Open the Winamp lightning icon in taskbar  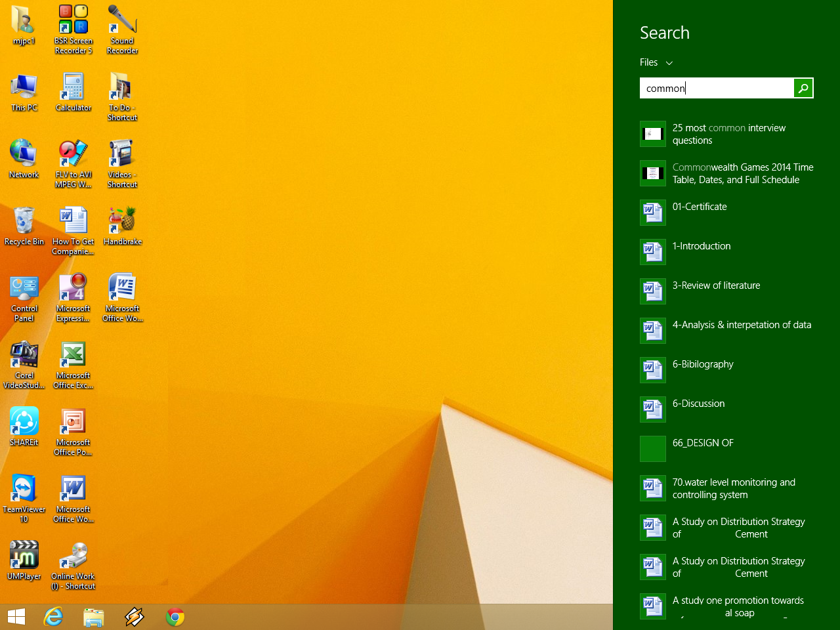point(135,617)
